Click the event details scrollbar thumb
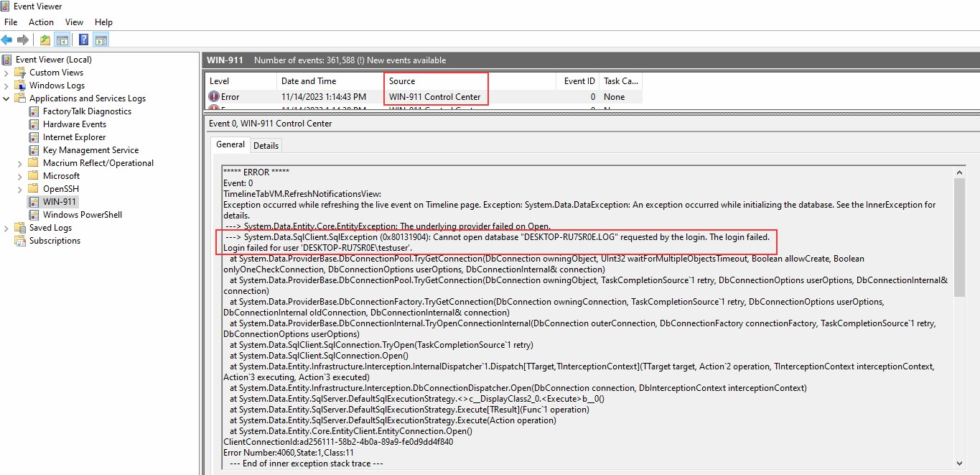 point(959,237)
